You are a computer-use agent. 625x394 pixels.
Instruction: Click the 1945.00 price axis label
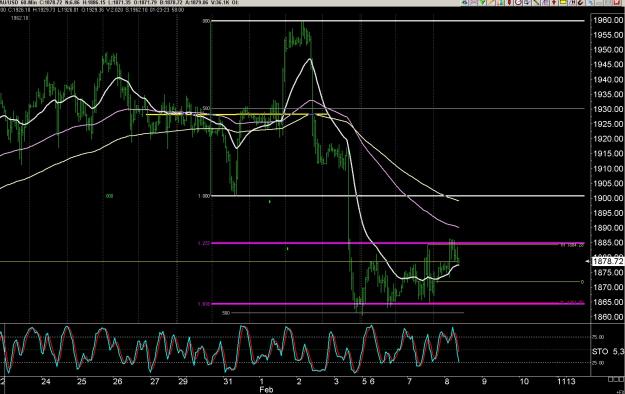tap(607, 65)
